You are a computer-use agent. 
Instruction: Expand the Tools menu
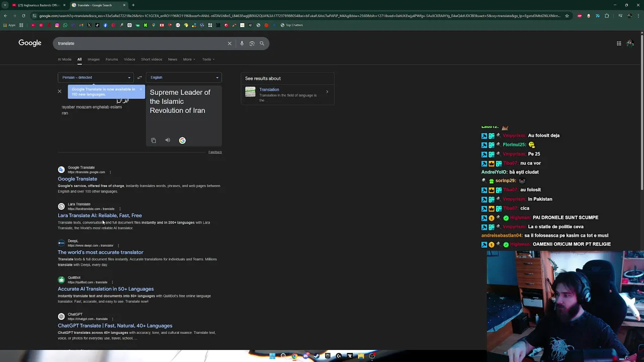pyautogui.click(x=208, y=59)
